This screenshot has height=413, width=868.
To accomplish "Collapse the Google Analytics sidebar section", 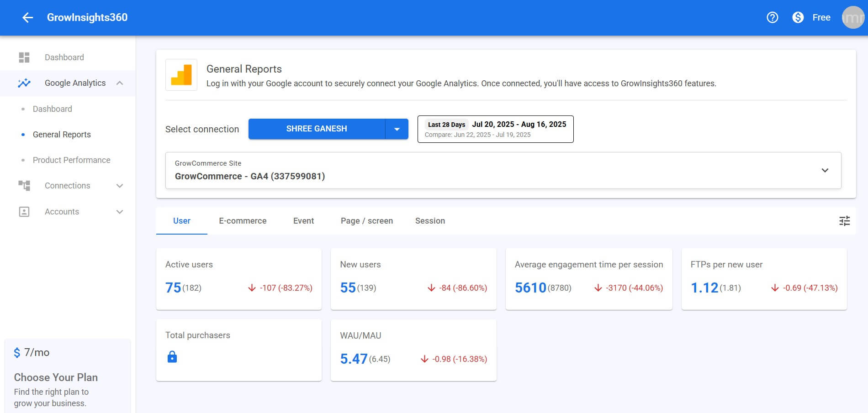I will [x=120, y=83].
